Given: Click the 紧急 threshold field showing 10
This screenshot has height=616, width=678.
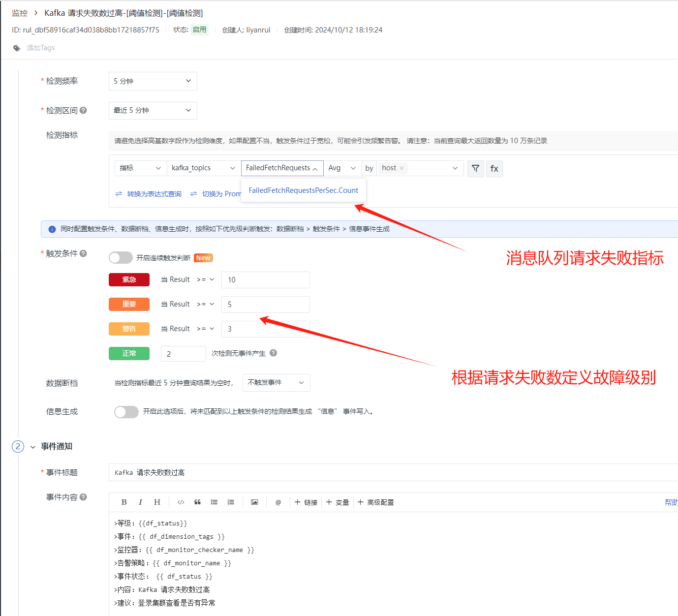Looking at the screenshot, I should [x=266, y=280].
